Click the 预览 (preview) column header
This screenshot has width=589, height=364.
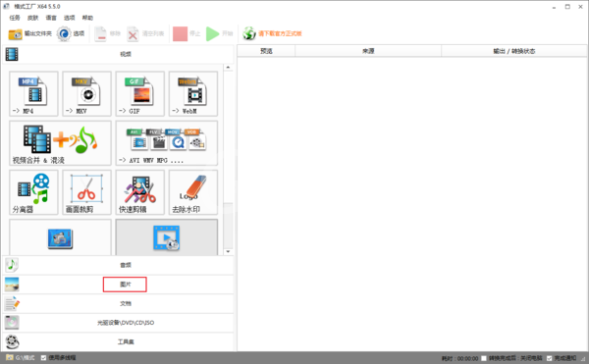pos(266,51)
